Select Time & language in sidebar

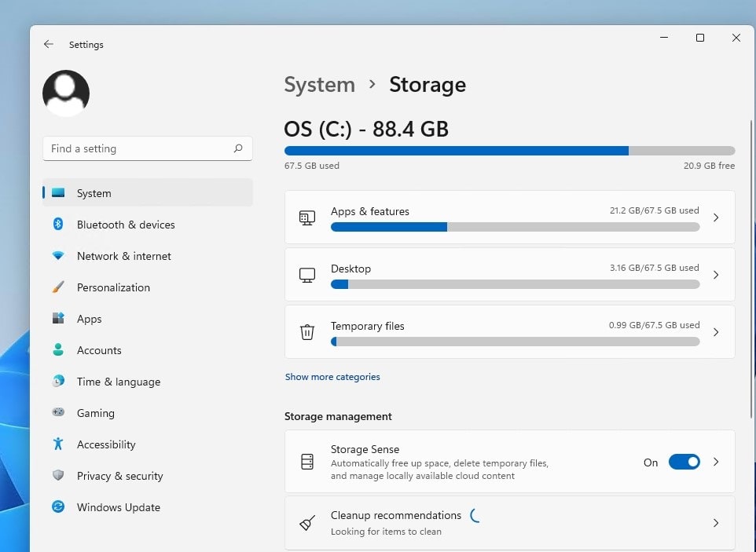click(x=118, y=382)
